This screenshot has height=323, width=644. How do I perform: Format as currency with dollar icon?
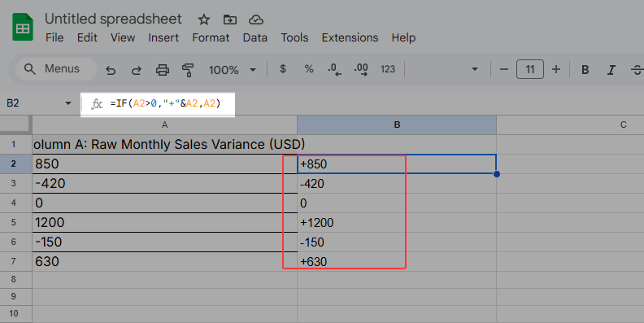click(283, 69)
